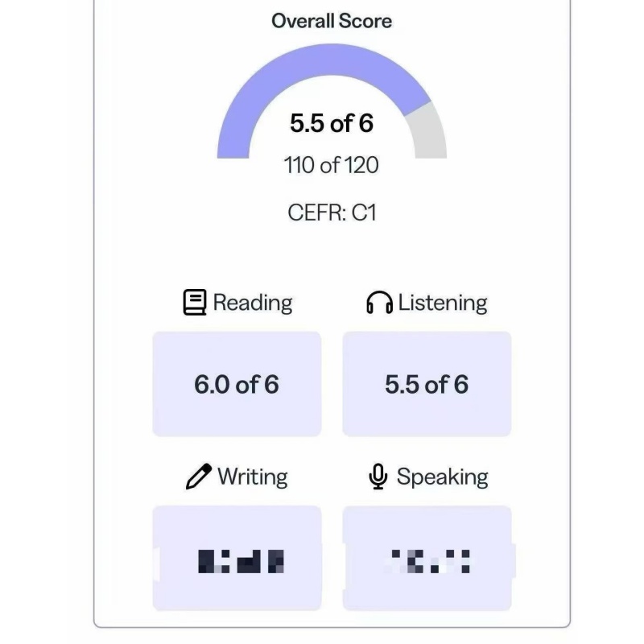Viewport: 644px width, 644px height.
Task: Click the 110 of 120 score text
Action: [x=331, y=165]
